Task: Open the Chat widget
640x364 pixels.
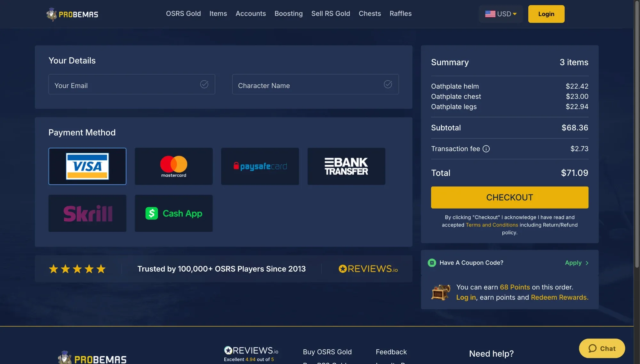Action: [x=602, y=348]
